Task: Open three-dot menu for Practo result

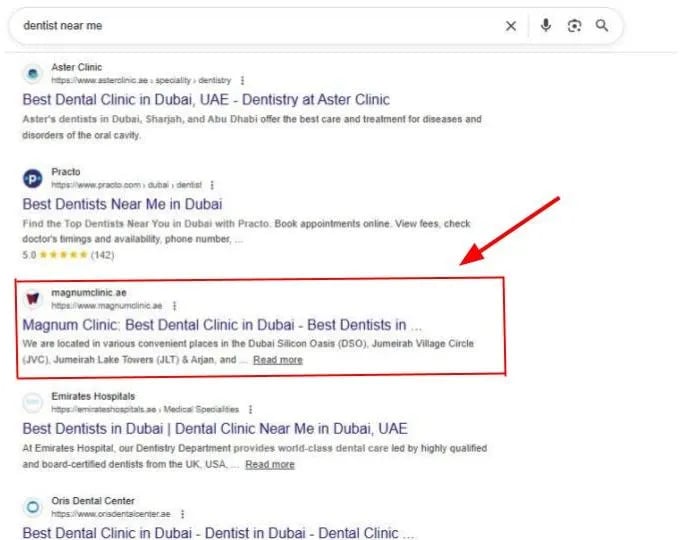Action: (x=212, y=185)
